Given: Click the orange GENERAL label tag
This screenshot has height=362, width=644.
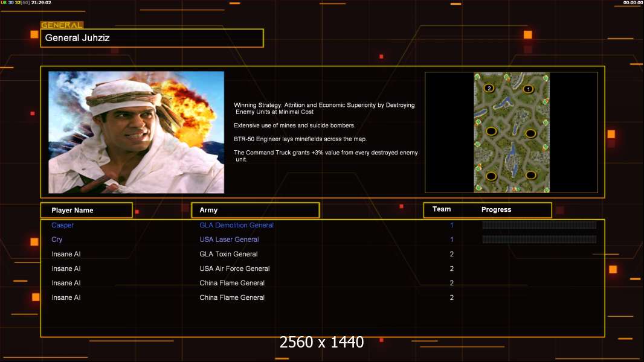Looking at the screenshot, I should click(62, 25).
